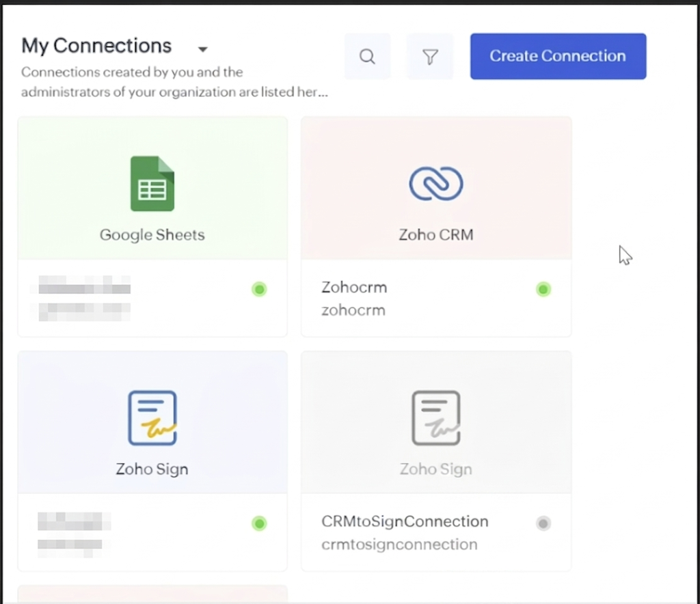Open the filter funnel icon

click(x=430, y=57)
